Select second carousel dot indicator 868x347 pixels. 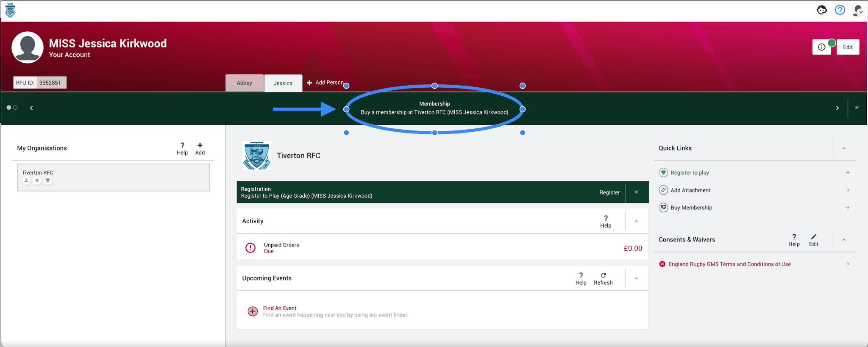[16, 108]
